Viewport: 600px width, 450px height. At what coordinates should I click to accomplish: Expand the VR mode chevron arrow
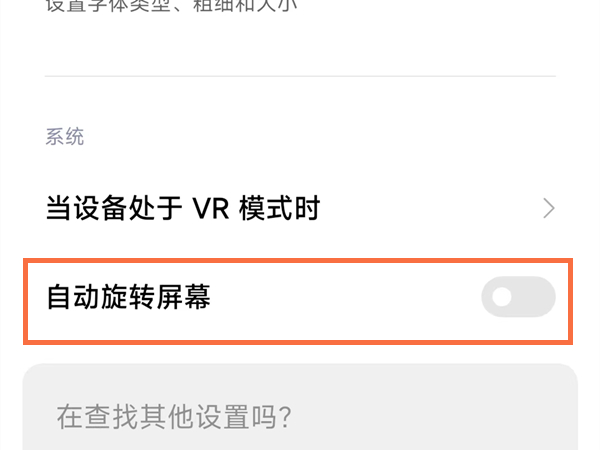click(549, 209)
